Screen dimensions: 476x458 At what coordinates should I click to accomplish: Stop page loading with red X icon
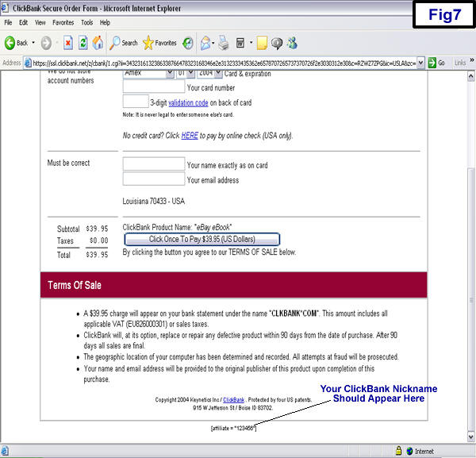pos(68,43)
